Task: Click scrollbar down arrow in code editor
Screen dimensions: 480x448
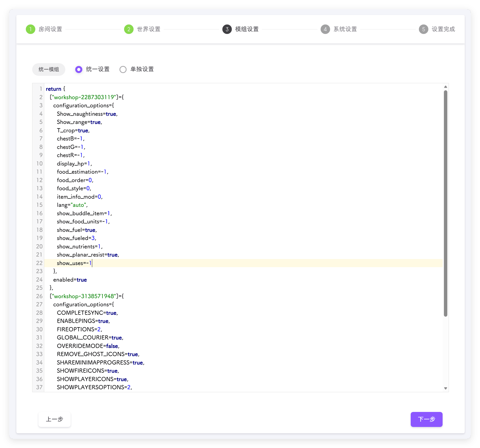Action: pyautogui.click(x=445, y=388)
